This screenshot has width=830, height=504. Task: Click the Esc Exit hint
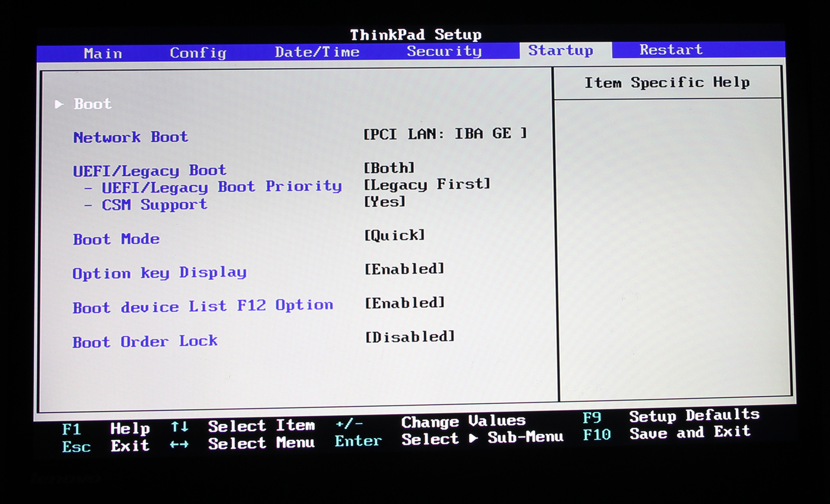[x=106, y=446]
